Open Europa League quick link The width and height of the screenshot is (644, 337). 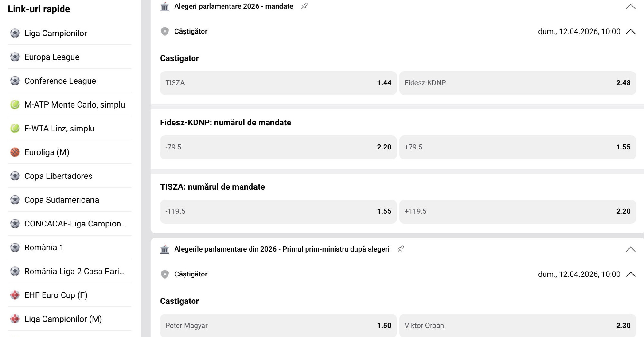click(52, 57)
